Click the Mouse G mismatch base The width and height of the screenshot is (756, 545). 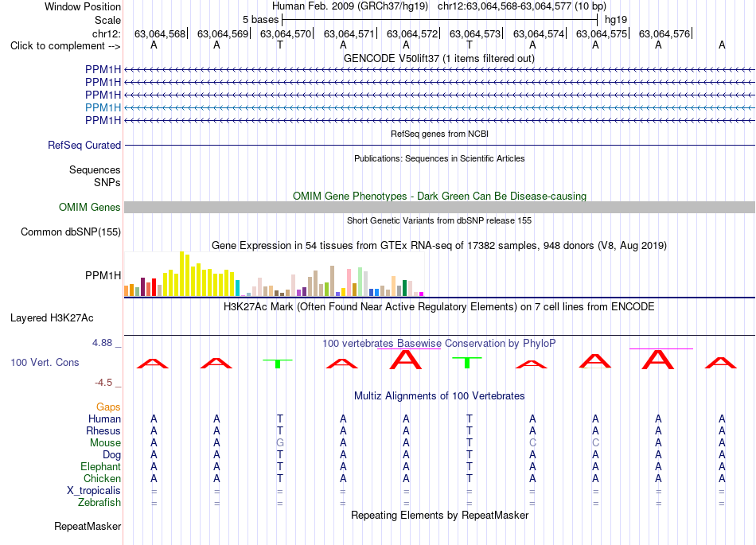[279, 443]
